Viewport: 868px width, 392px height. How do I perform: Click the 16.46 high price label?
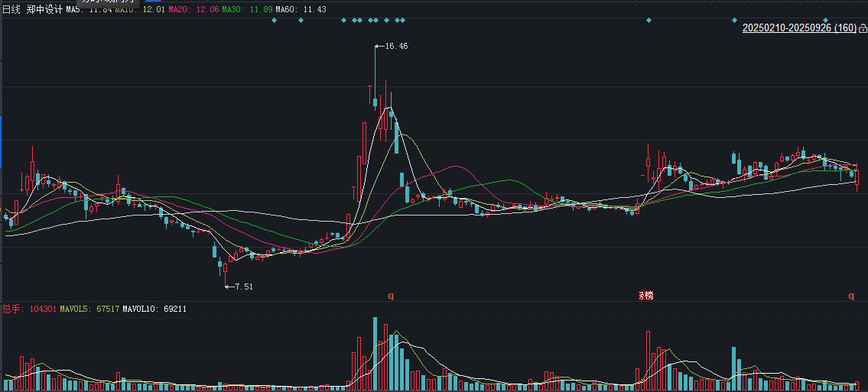pyautogui.click(x=396, y=47)
